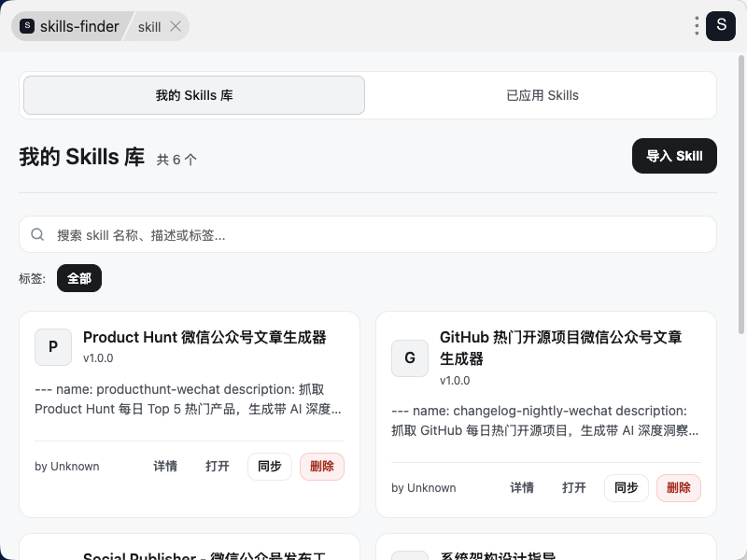
Task: Click the P avatar of Product Hunt skill
Action: (x=53, y=347)
